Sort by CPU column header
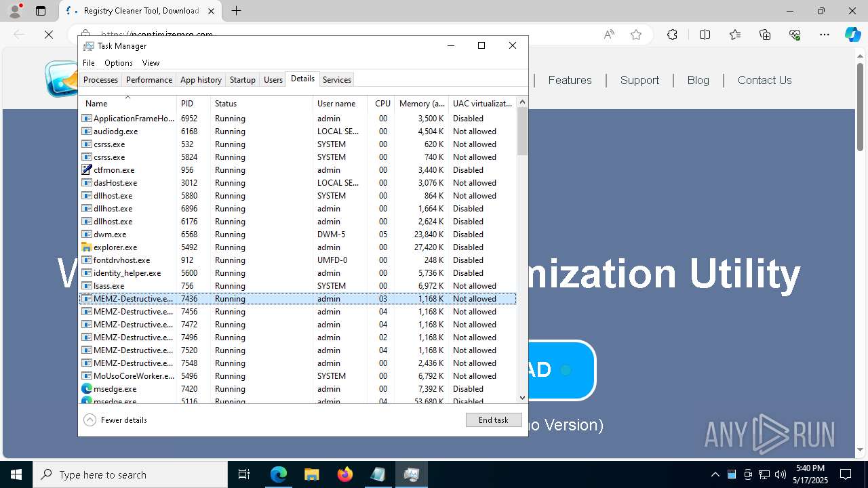This screenshot has height=488, width=868. (382, 104)
